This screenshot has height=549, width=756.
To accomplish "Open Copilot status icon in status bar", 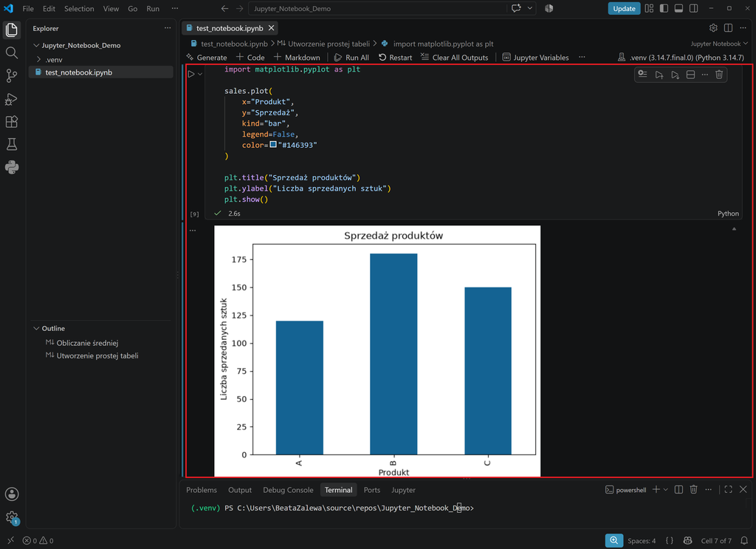I will [688, 540].
